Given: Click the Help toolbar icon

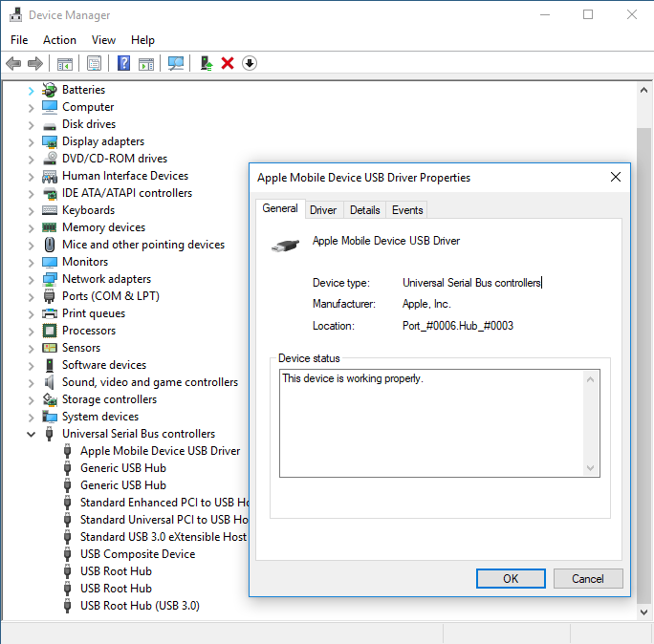Looking at the screenshot, I should coord(123,63).
